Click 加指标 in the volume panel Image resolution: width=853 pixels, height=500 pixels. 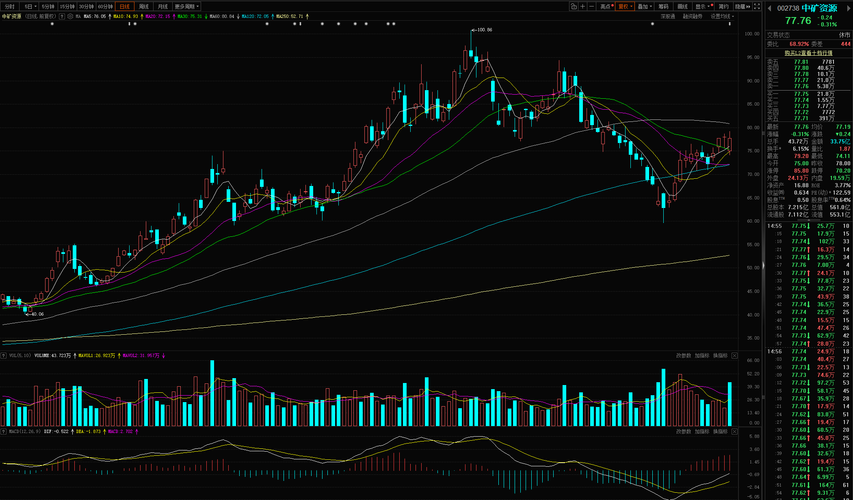click(702, 355)
